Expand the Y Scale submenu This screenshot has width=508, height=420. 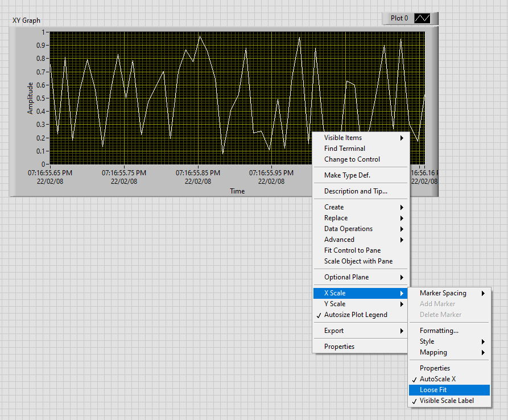coord(360,304)
